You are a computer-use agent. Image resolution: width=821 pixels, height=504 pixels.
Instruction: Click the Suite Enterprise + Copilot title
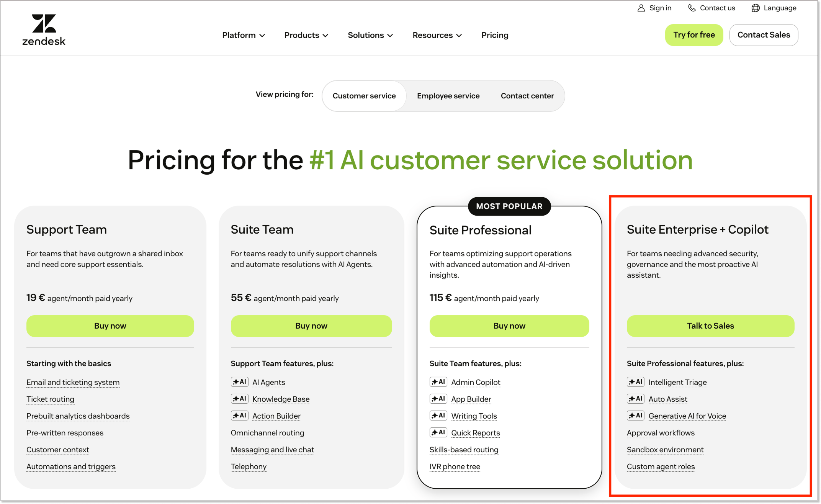point(698,229)
